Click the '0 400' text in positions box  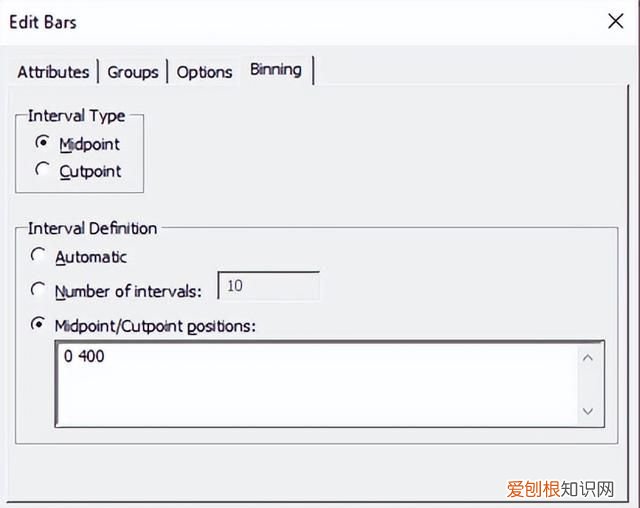coord(84,356)
